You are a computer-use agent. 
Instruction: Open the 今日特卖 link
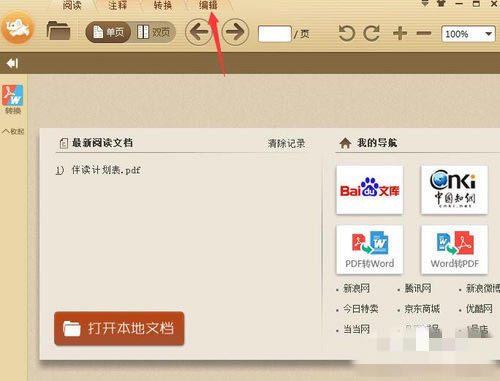[361, 309]
